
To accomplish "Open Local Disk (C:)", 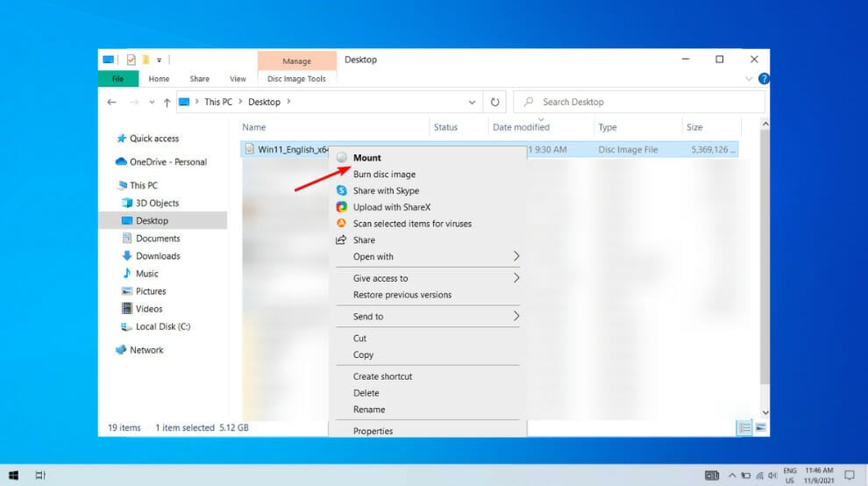I will [162, 326].
